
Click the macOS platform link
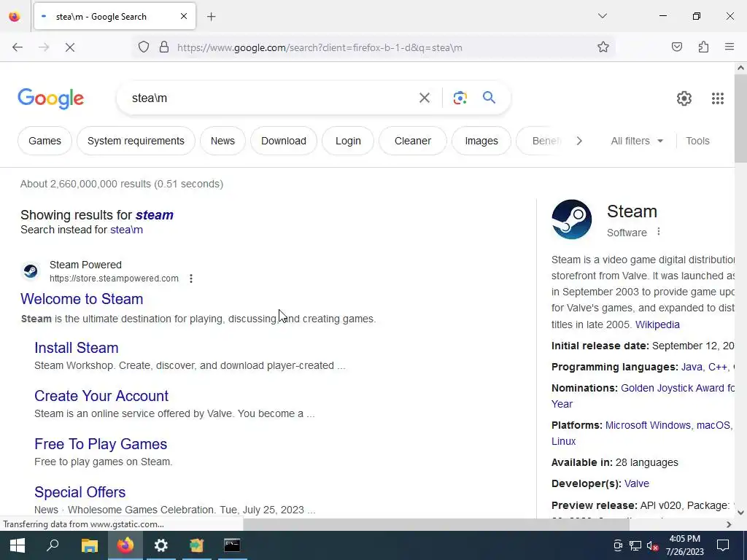pyautogui.click(x=713, y=425)
